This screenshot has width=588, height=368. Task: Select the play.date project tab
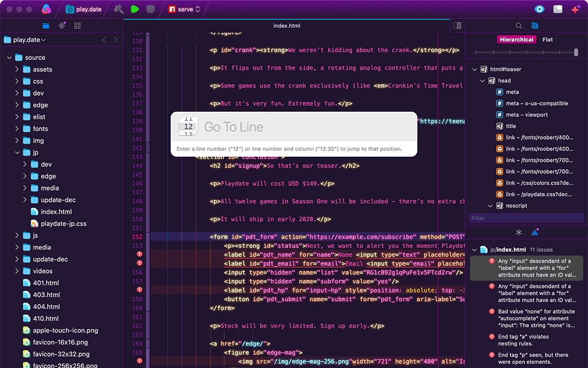pos(83,9)
